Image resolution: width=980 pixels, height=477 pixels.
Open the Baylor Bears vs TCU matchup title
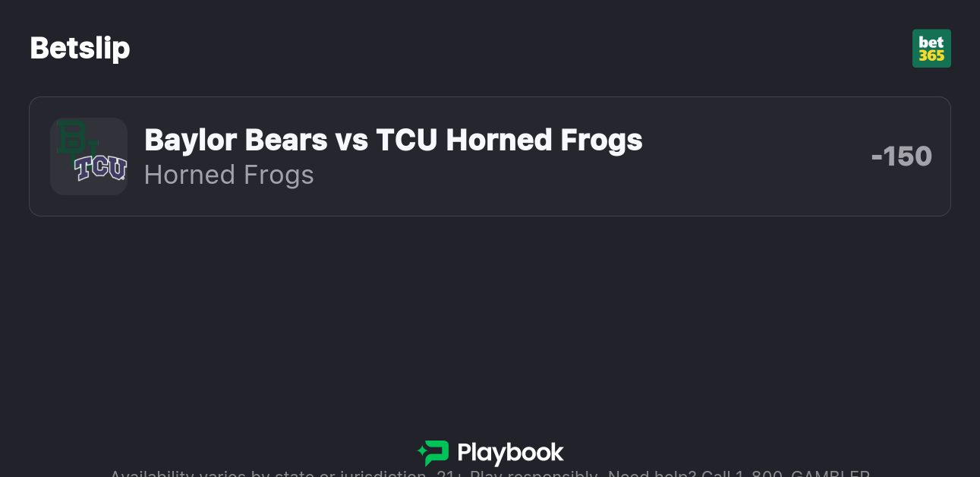(392, 140)
